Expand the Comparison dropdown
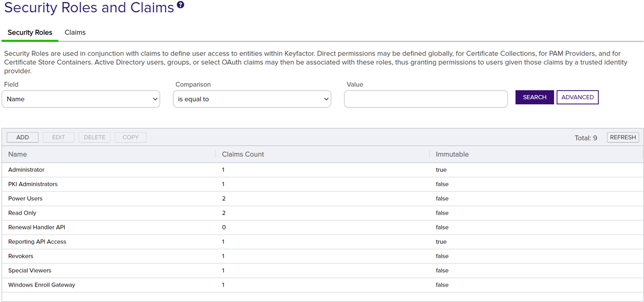The height and width of the screenshot is (302, 644). 252,99
